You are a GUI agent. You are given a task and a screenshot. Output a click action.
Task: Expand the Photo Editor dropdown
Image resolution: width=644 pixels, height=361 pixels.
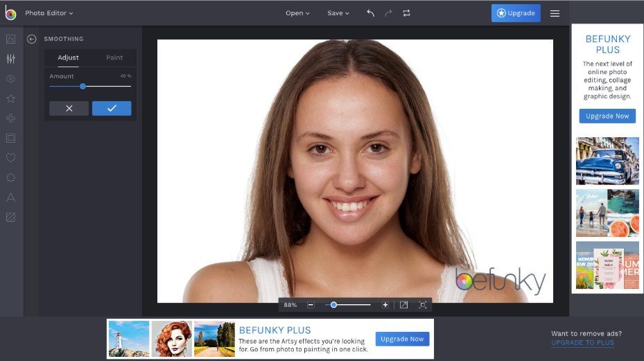49,13
